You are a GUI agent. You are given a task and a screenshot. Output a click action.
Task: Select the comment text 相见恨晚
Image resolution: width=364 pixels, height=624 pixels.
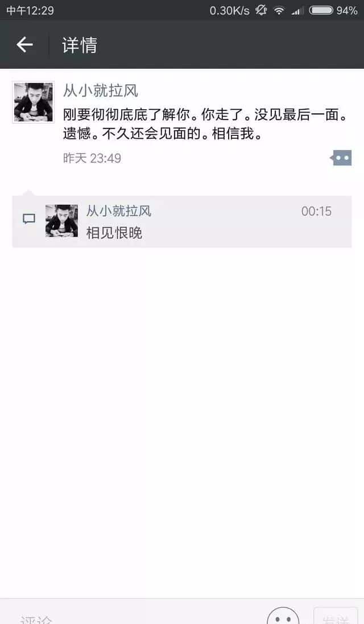(x=114, y=233)
